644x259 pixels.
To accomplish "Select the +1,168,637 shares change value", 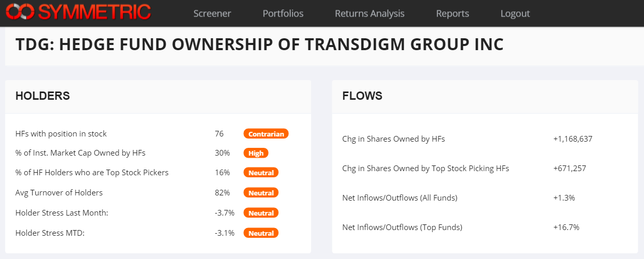I will tap(573, 139).
